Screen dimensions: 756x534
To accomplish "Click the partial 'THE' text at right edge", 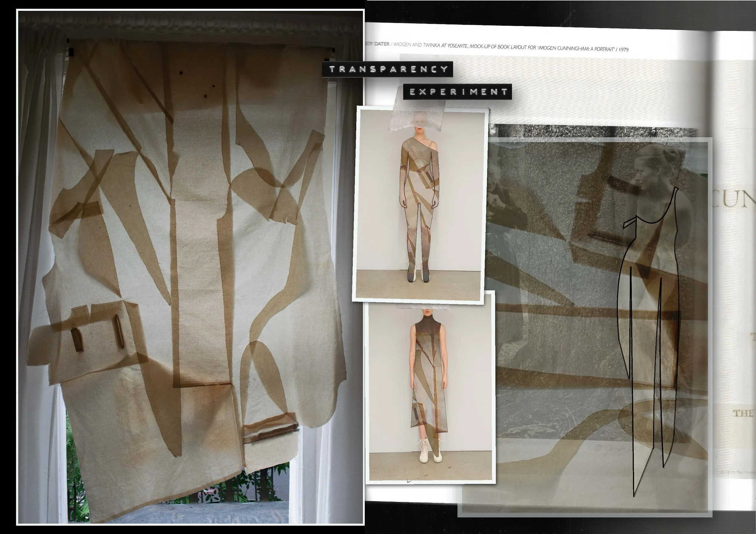I will click(744, 413).
